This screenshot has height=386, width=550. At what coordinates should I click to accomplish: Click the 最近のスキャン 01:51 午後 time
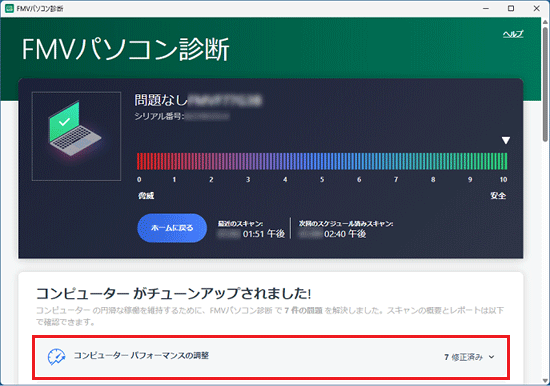(263, 234)
